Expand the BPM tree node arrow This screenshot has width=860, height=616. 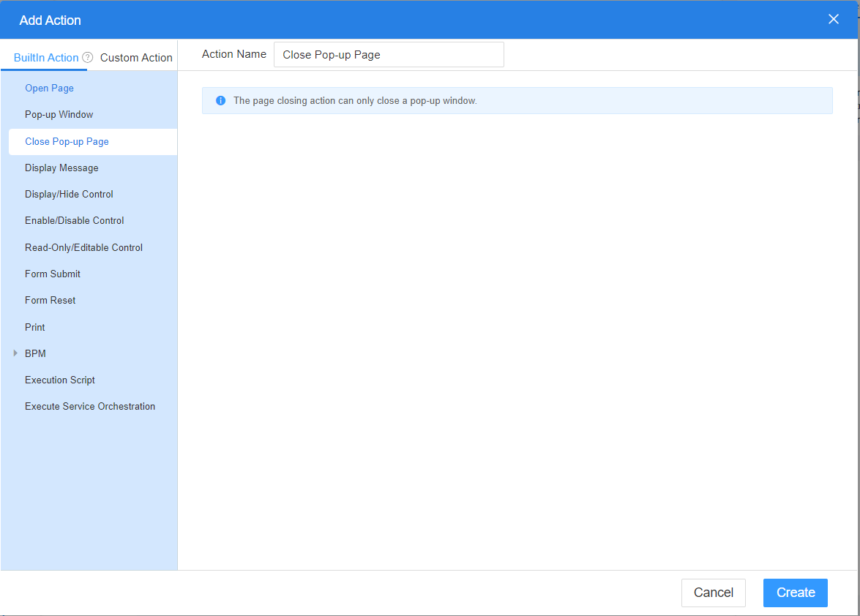[15, 353]
